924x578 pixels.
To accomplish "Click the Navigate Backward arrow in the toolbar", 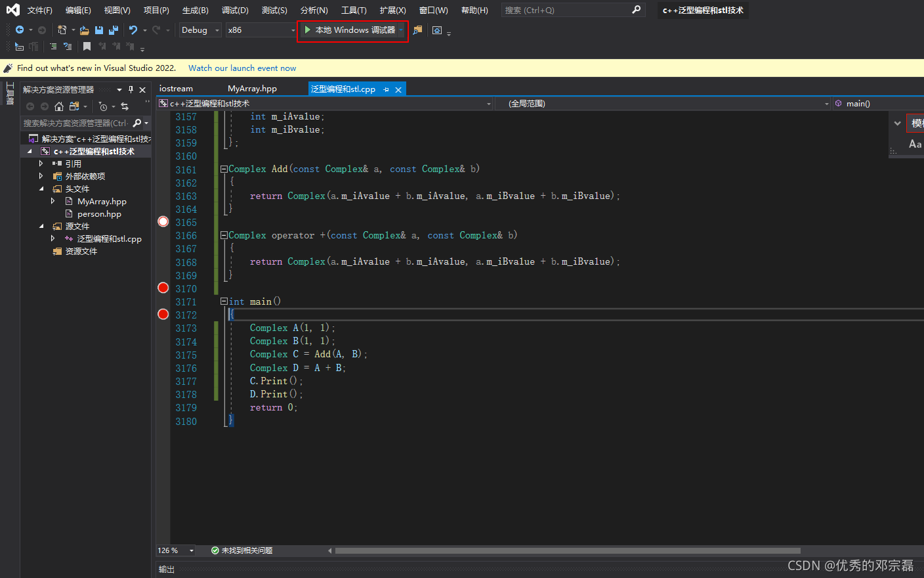I will (x=20, y=30).
